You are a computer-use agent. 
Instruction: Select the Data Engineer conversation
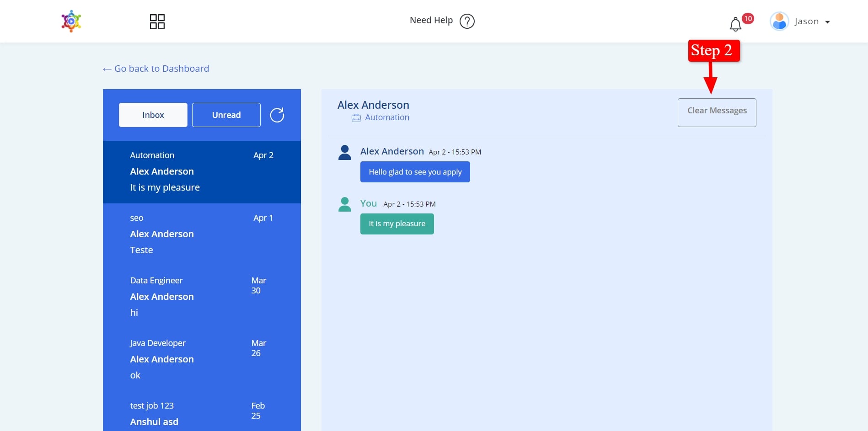(202, 297)
